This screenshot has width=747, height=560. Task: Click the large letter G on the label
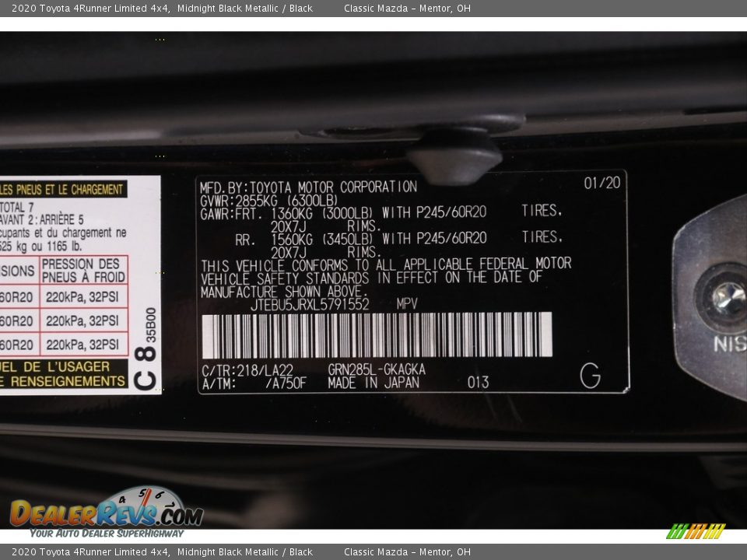590,376
